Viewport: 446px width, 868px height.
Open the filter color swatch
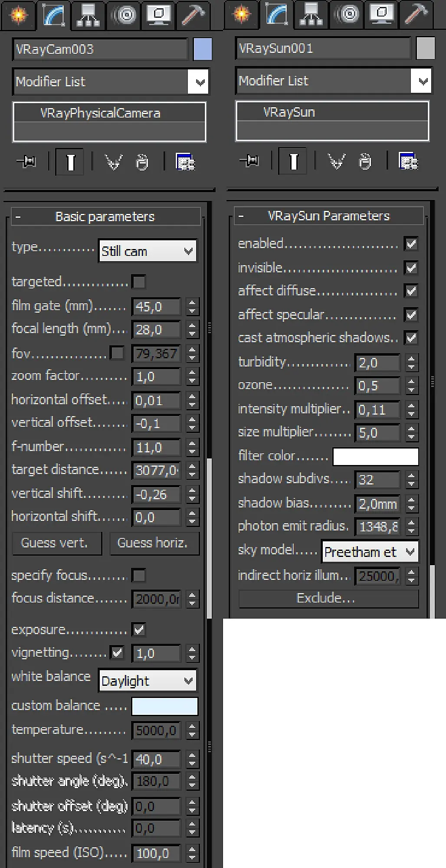tap(376, 456)
